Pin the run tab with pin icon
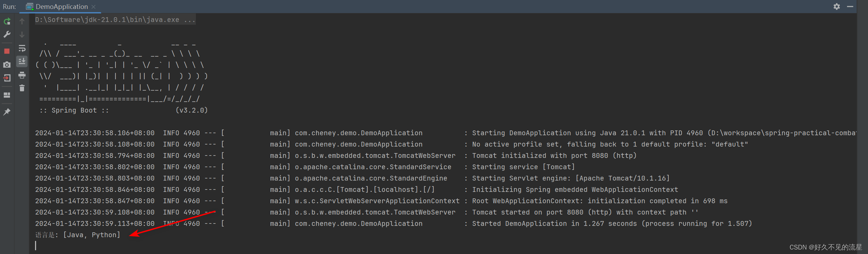 (7, 112)
